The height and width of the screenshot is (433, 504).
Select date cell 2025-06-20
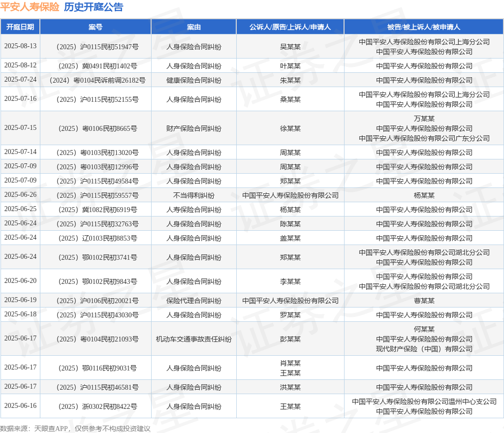click(x=20, y=281)
